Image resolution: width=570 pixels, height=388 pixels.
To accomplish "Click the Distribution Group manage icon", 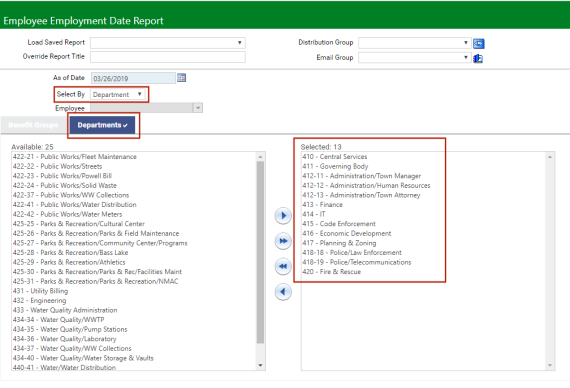I will [478, 44].
